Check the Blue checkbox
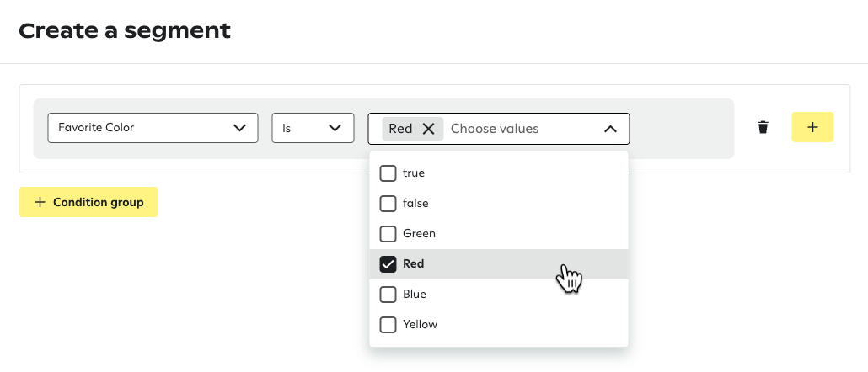The height and width of the screenshot is (372, 868). (x=388, y=295)
